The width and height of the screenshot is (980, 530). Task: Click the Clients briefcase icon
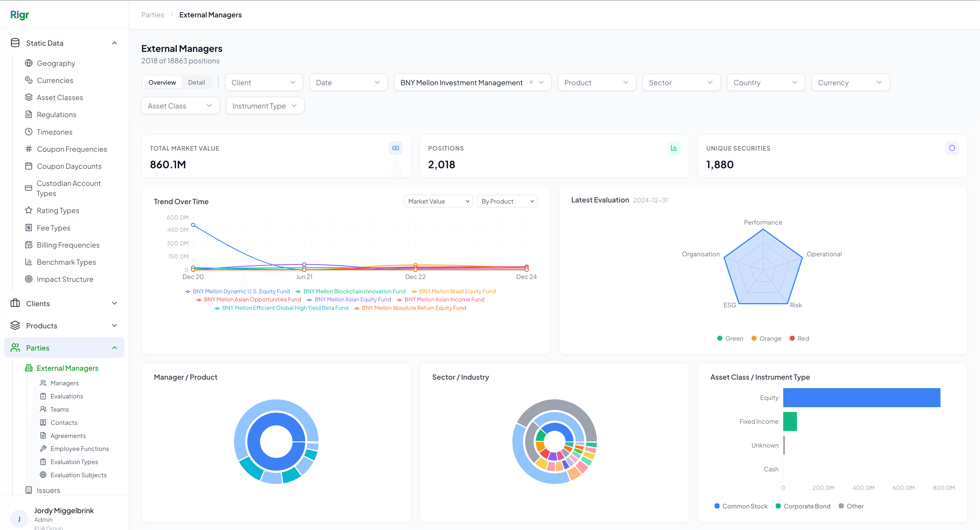coord(15,304)
